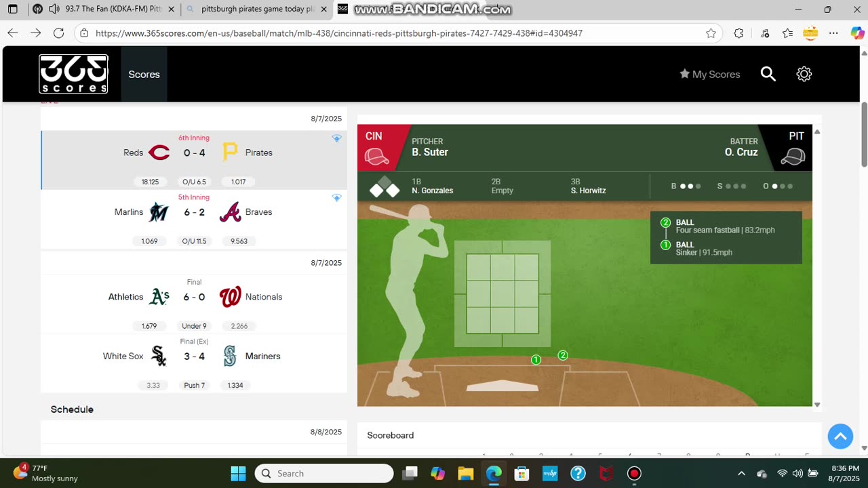Select the Reds vs Pirates game row

click(194, 160)
